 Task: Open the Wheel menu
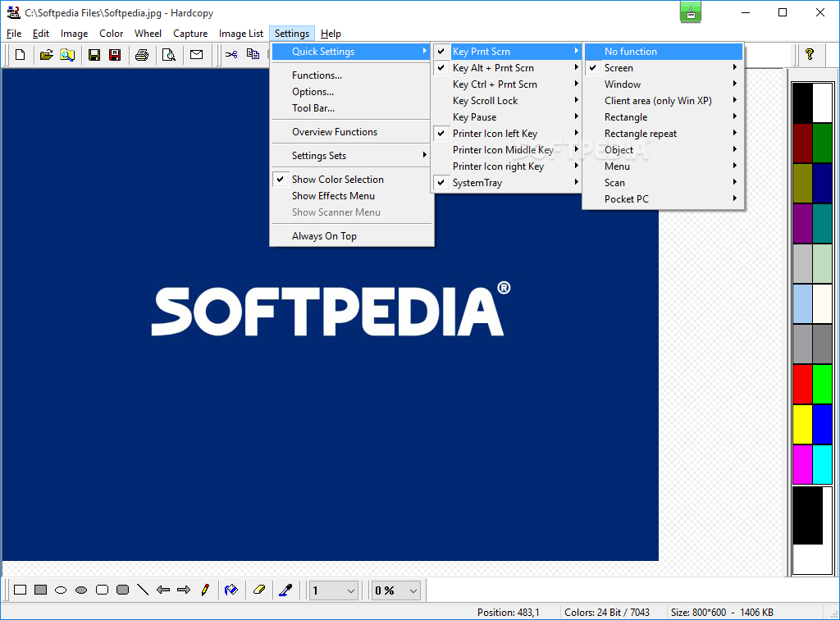click(x=148, y=33)
